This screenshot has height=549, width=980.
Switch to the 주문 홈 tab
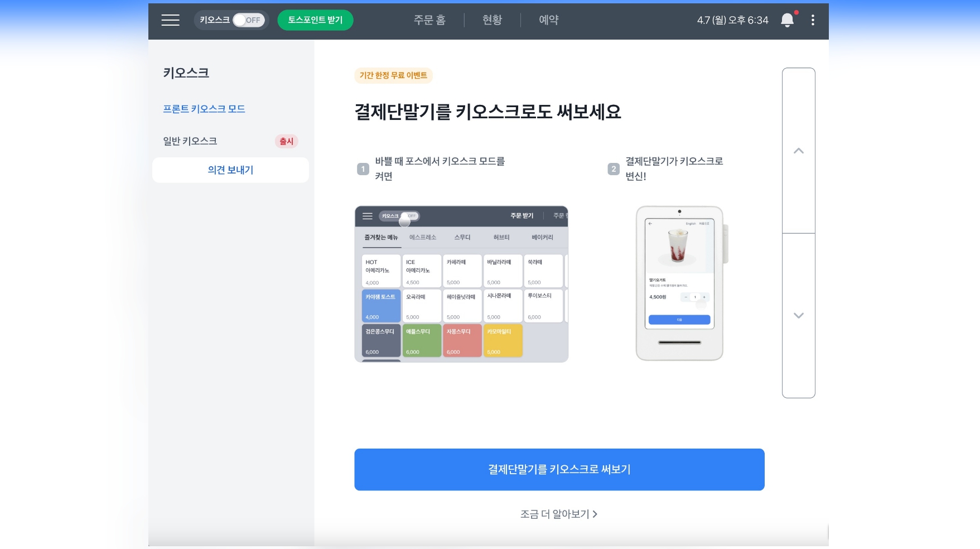coord(429,20)
